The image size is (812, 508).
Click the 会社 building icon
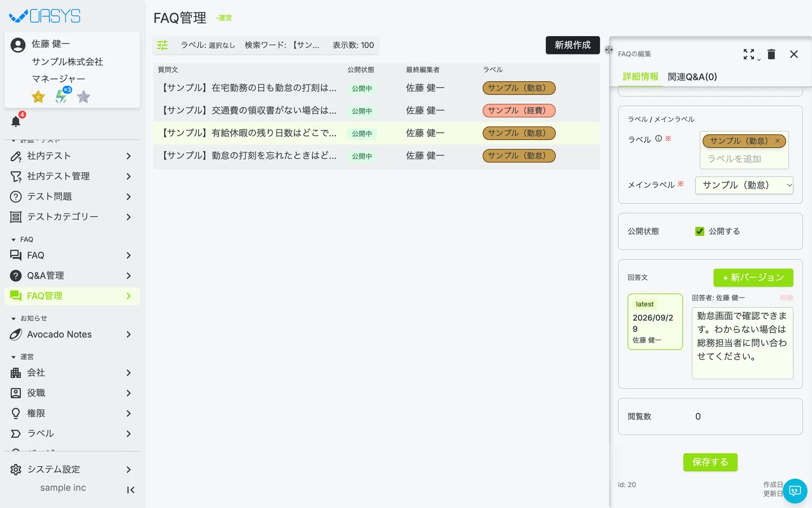(16, 373)
